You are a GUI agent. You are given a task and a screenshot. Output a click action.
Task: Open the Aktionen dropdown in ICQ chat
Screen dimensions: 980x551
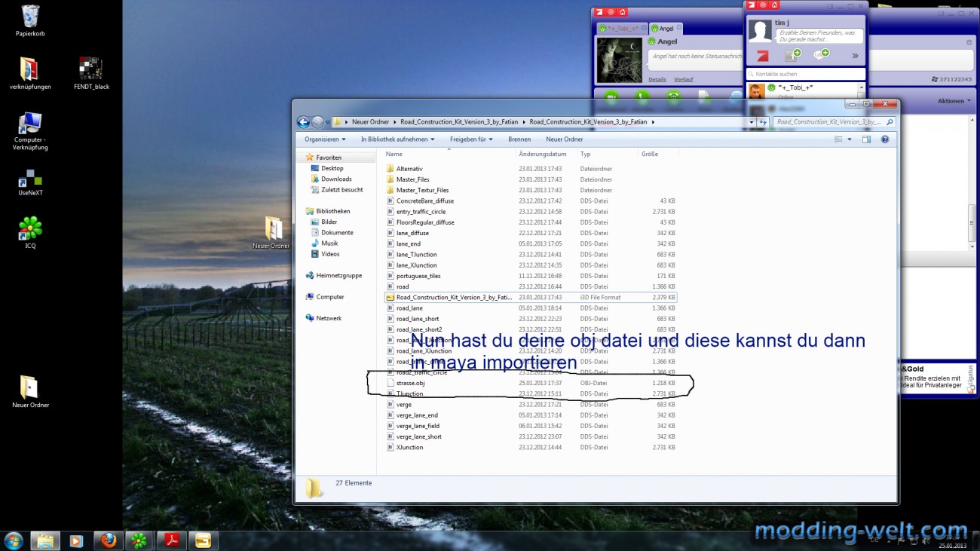[954, 101]
